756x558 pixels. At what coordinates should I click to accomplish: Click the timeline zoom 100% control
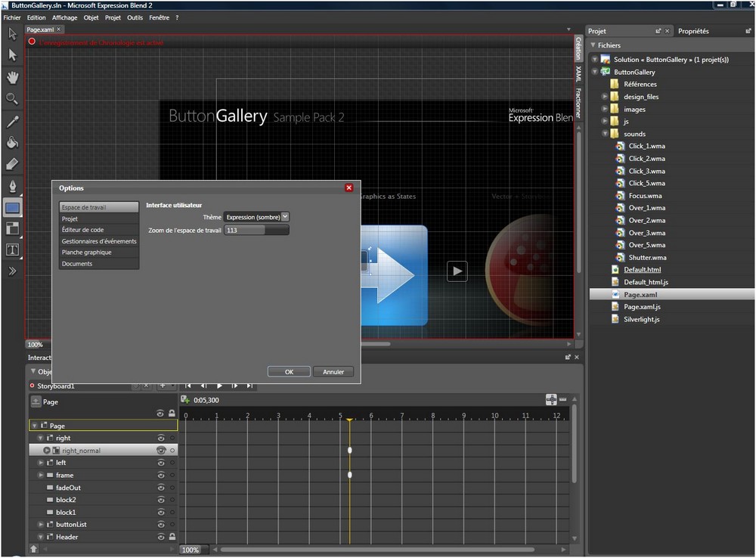[x=194, y=550]
